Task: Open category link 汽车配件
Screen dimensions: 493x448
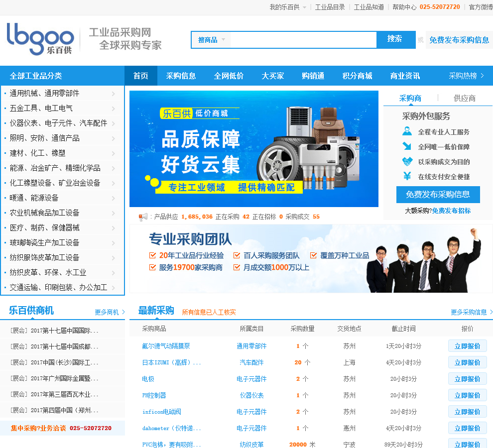Action: [251, 362]
